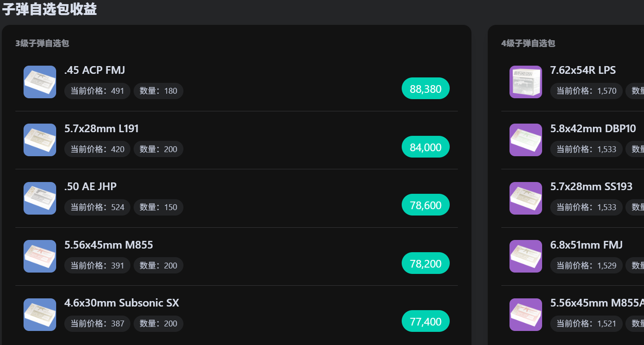Click the 5.56x45mm M855A1 purple ammo icon

[x=526, y=315]
